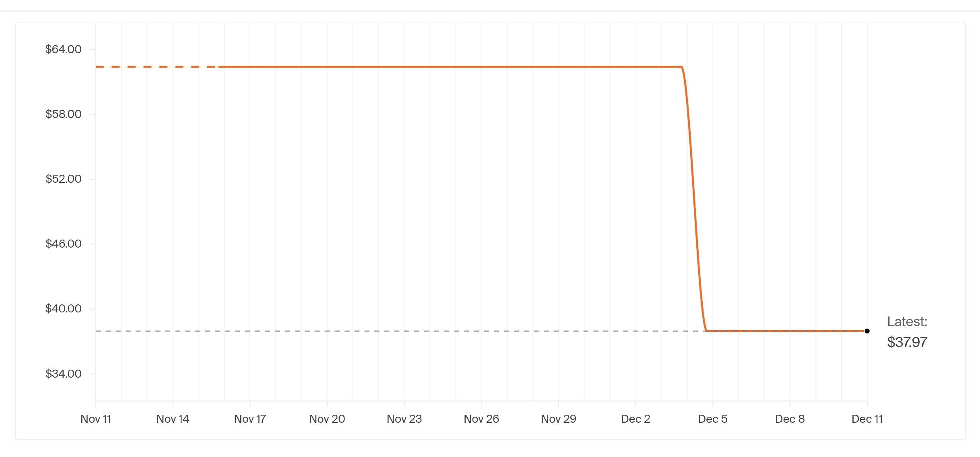The width and height of the screenshot is (980, 457).
Task: Click the $46.00 price axis label
Action: pyautogui.click(x=63, y=244)
